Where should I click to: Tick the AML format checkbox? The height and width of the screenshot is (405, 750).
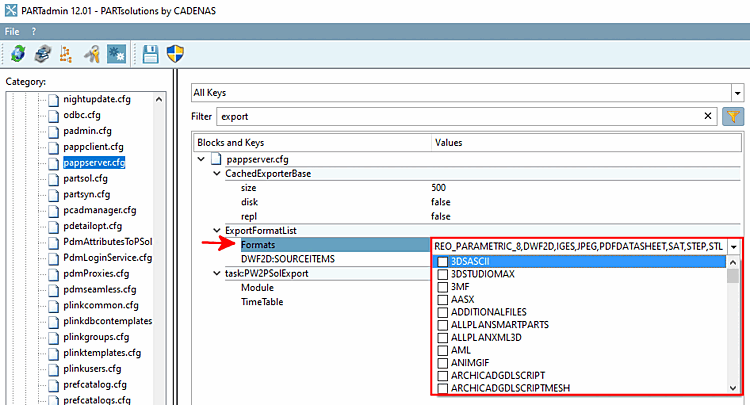[x=442, y=350]
